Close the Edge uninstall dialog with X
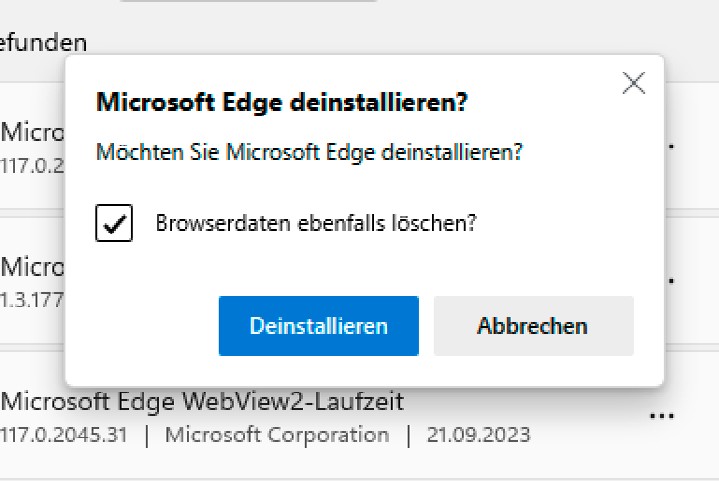The width and height of the screenshot is (719, 481). (633, 84)
